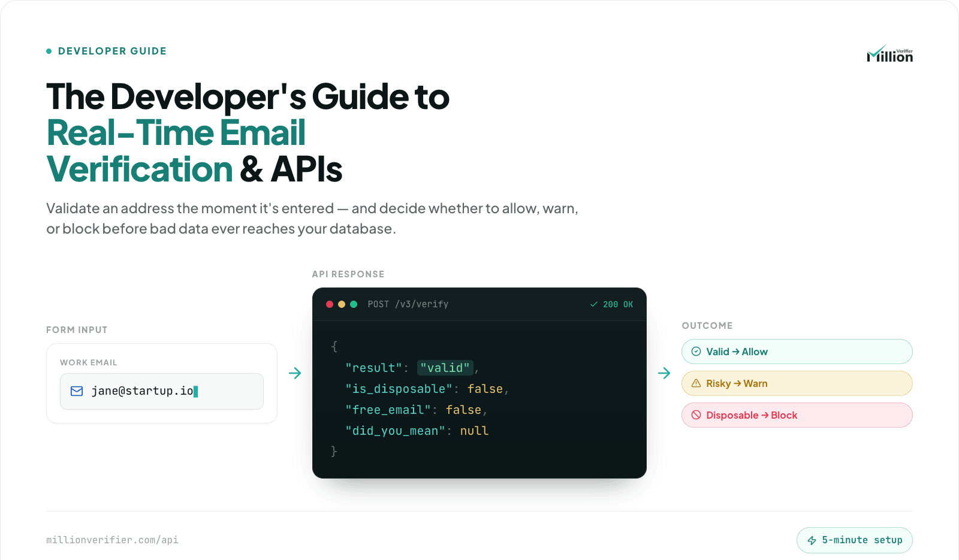Click the arrow between form and API response
The image size is (959, 560).
[x=295, y=373]
